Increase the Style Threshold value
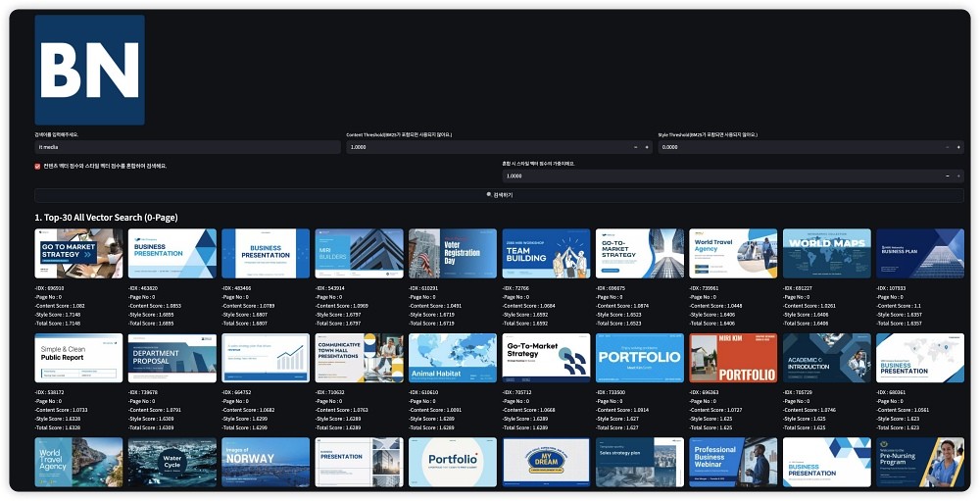This screenshot has height=501, width=980. click(x=958, y=147)
